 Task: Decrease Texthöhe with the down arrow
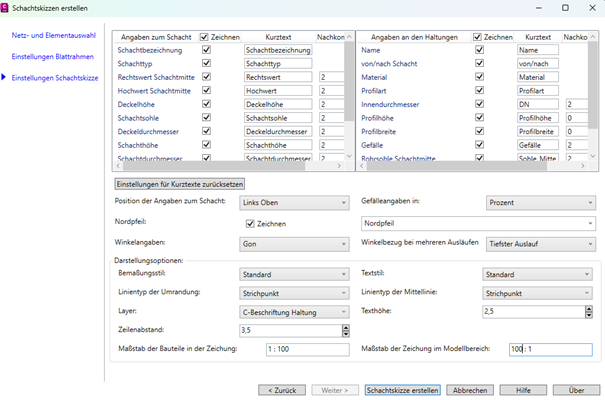click(x=588, y=315)
